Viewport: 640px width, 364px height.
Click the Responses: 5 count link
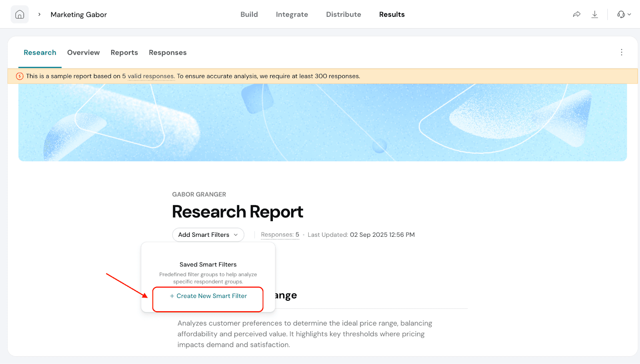coord(280,235)
